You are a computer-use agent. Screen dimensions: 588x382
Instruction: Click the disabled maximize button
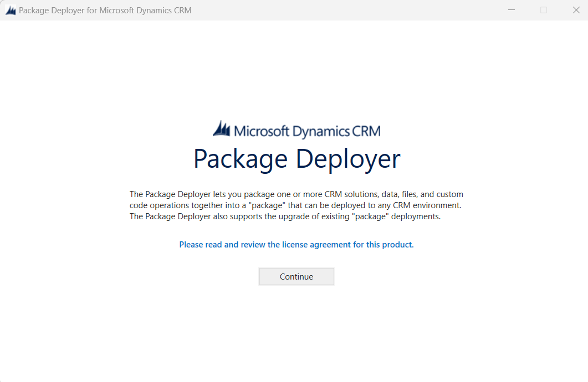click(544, 10)
